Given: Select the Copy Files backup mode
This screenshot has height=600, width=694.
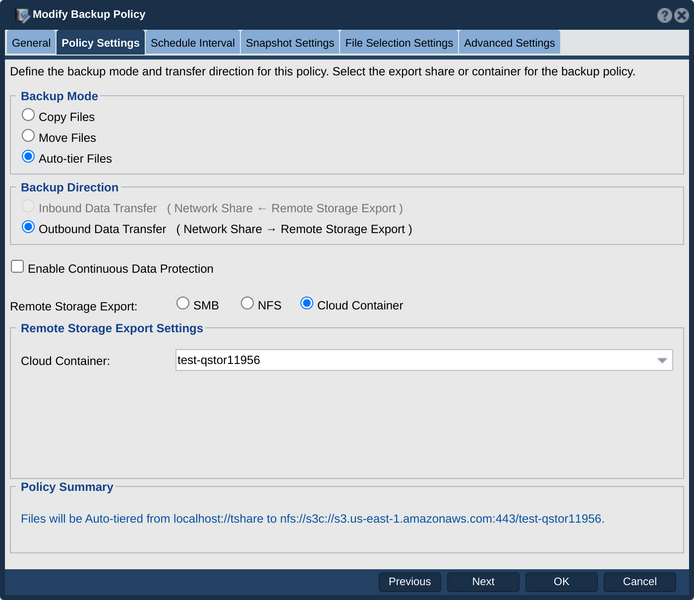Looking at the screenshot, I should coord(28,115).
